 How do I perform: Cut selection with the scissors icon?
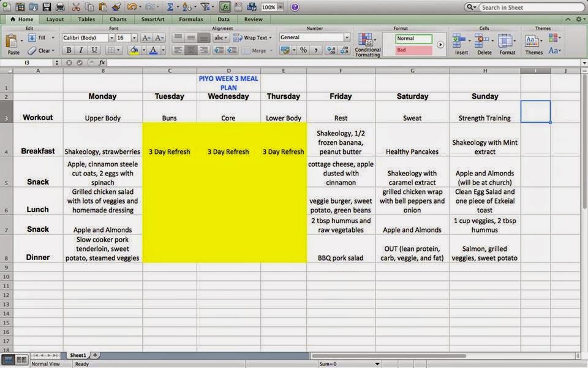[76, 6]
